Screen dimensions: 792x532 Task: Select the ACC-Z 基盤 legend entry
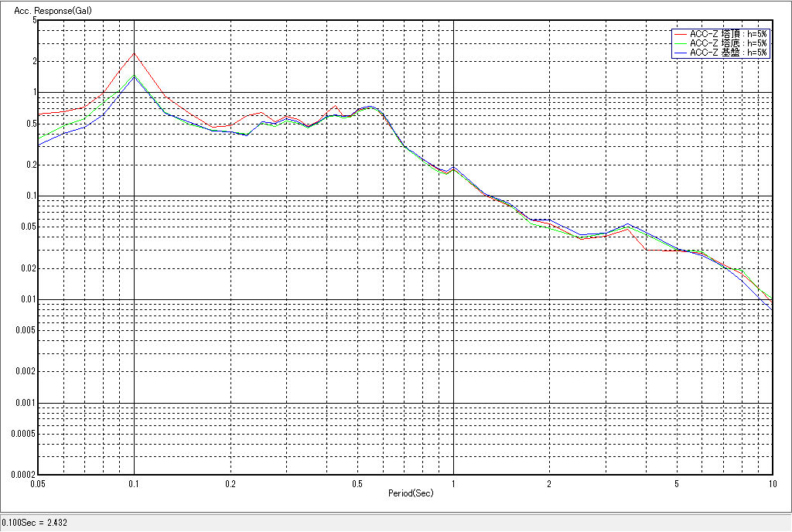coord(728,53)
